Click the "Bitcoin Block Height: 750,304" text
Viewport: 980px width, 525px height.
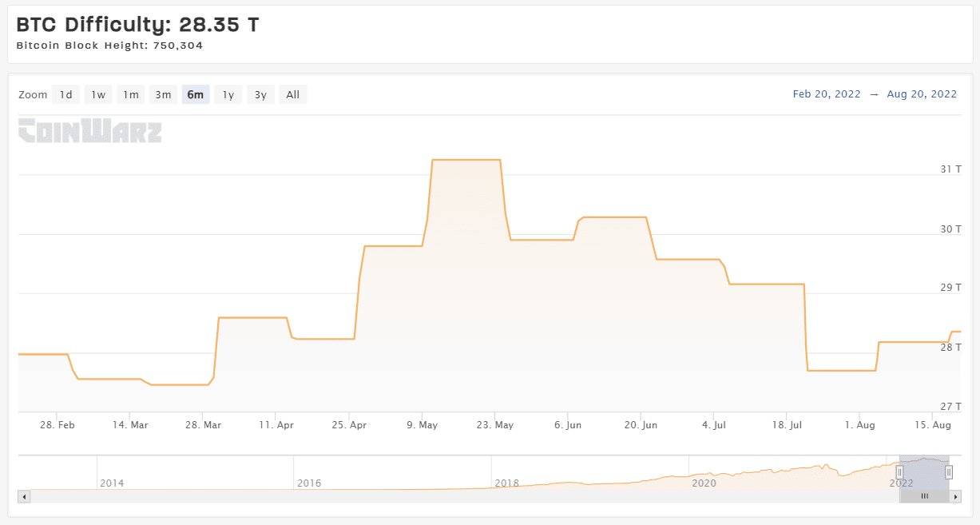110,46
